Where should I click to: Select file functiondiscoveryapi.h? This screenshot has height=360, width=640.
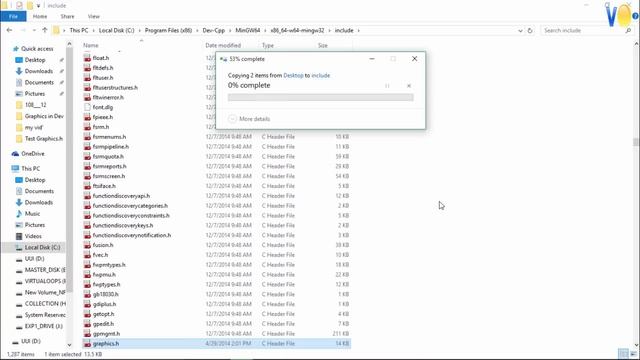[121, 196]
